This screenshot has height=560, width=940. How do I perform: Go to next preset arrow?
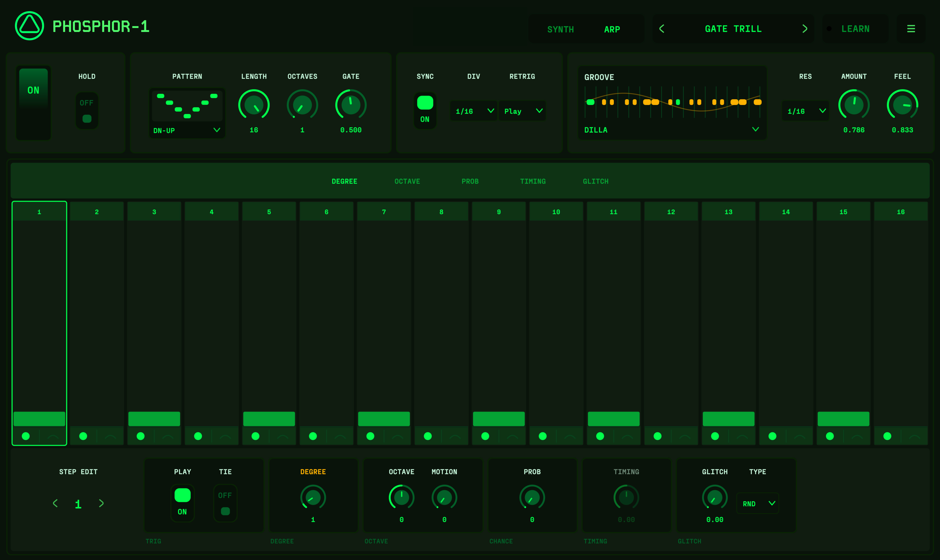click(805, 29)
